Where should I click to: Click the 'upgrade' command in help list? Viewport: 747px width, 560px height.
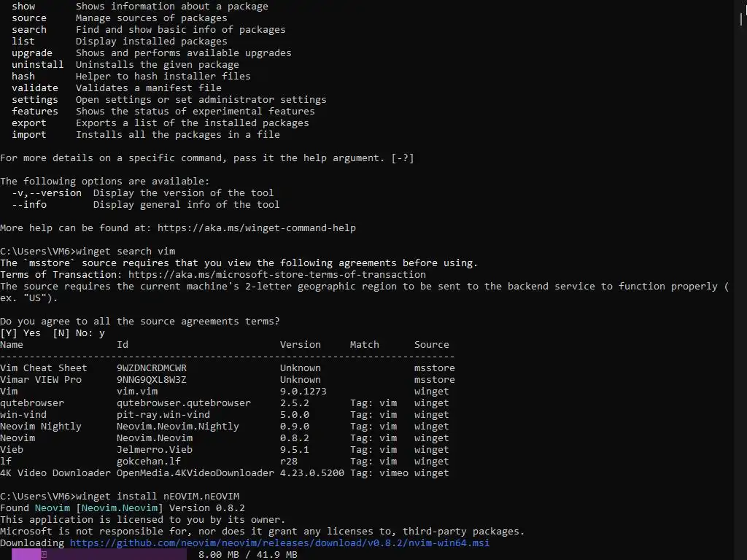[32, 52]
